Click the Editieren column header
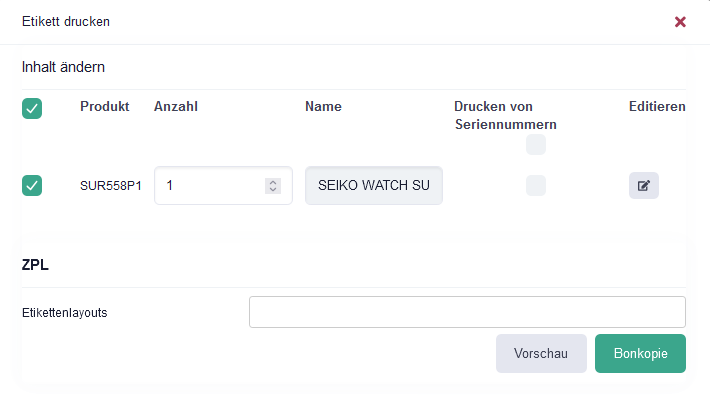 657,106
